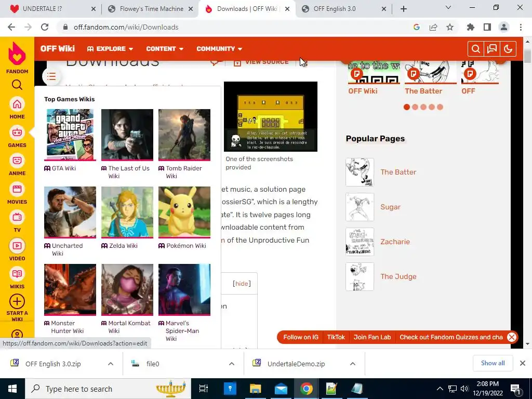Open Chrome extensions puzzle icon

pos(471,27)
